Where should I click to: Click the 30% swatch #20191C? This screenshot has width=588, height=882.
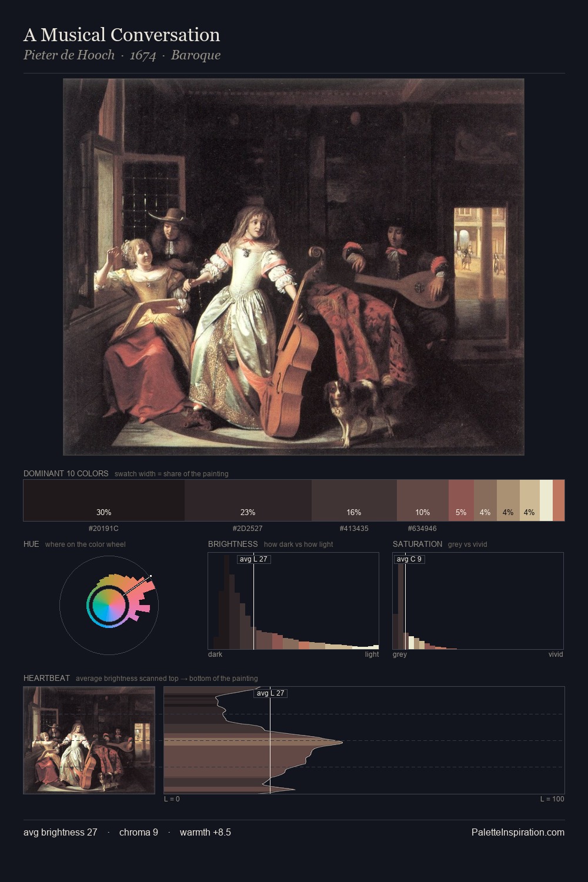[104, 500]
